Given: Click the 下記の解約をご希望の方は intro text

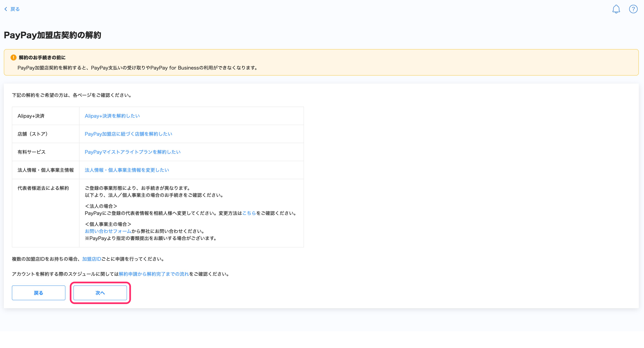Looking at the screenshot, I should 72,95.
